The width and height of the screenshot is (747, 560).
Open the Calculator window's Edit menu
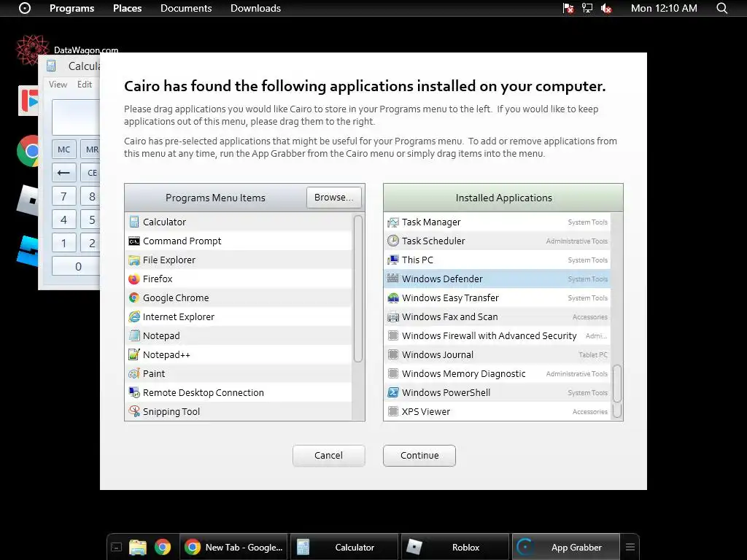(x=85, y=85)
